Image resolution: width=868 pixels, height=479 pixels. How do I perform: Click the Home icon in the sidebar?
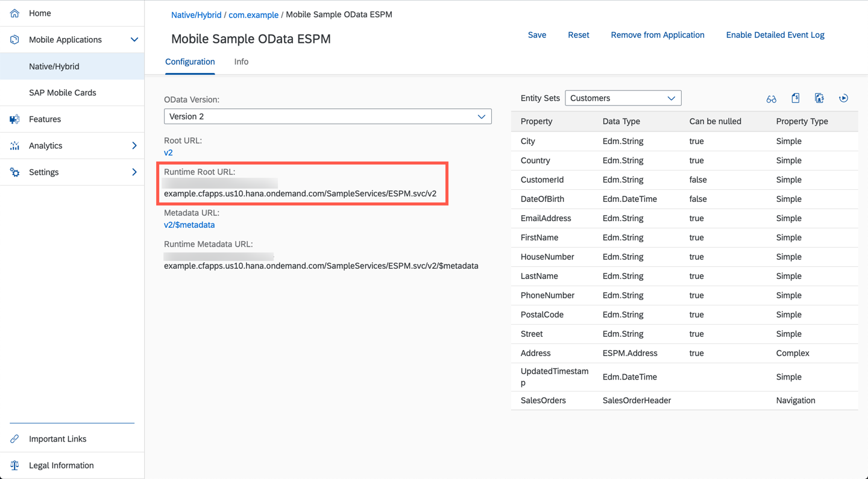pos(14,13)
